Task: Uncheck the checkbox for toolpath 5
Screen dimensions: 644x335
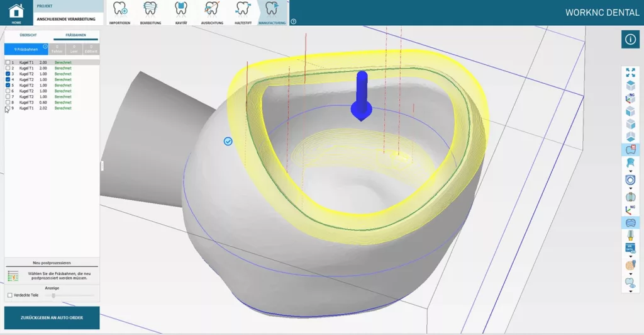Action: click(8, 85)
